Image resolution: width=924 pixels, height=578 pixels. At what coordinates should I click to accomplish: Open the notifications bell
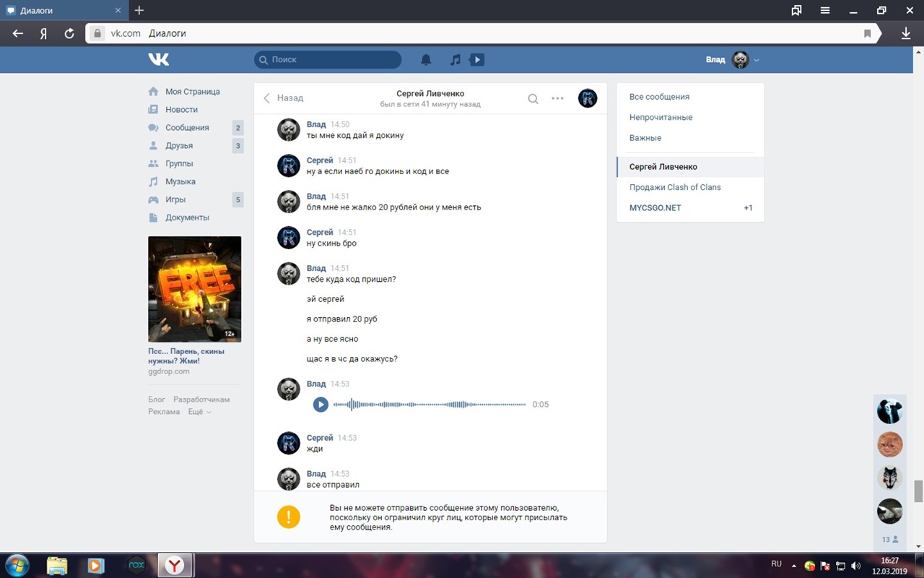click(x=426, y=60)
